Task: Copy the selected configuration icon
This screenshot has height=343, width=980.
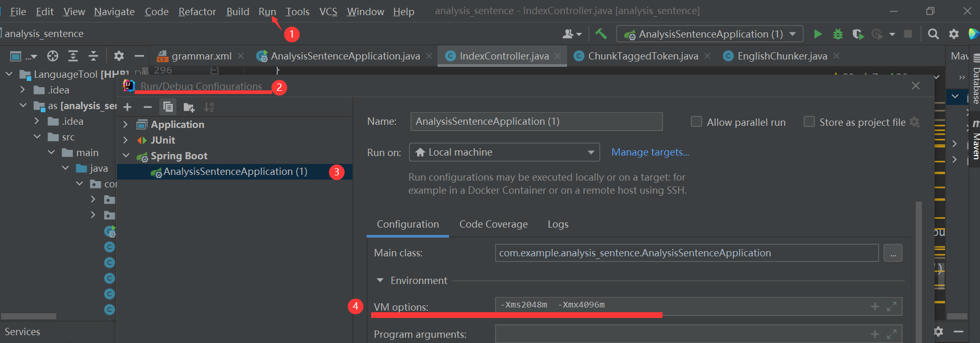Action: [x=168, y=108]
